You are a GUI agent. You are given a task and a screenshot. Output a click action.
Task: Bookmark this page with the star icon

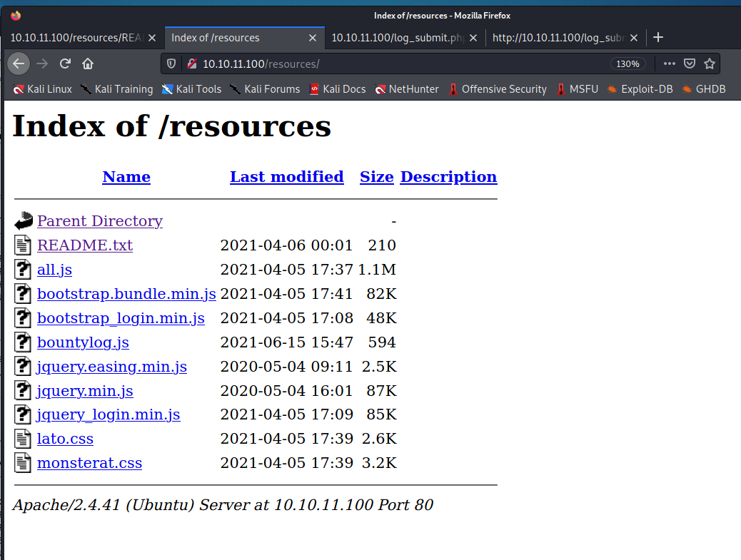click(709, 63)
